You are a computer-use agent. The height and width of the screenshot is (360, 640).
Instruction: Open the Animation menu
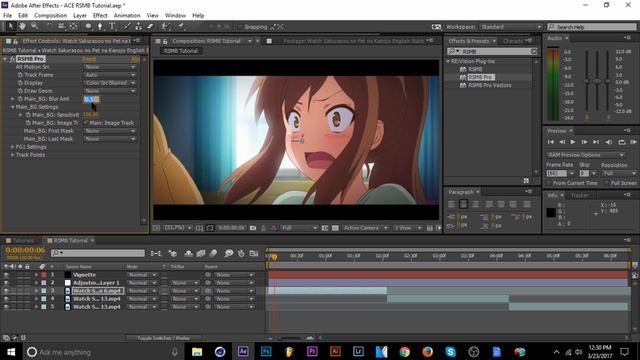[x=127, y=16]
